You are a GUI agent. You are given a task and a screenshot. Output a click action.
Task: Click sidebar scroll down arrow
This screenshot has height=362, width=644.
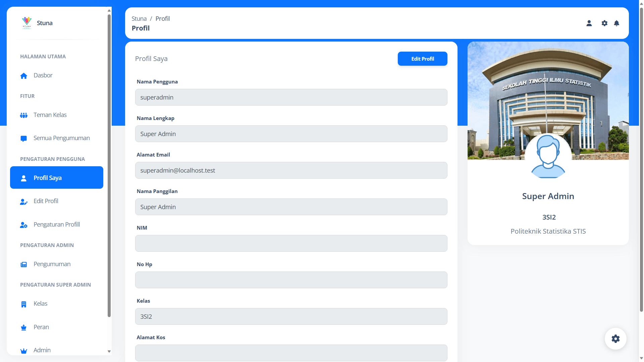(109, 351)
